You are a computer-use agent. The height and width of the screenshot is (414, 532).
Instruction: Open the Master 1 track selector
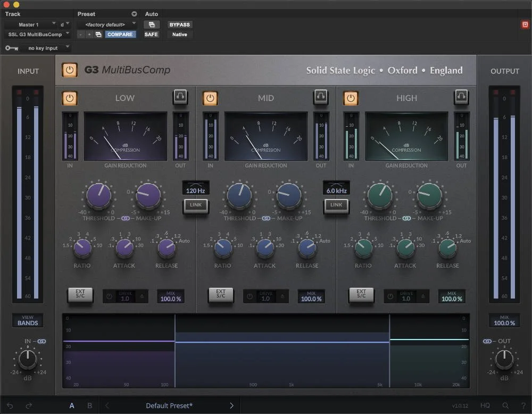[x=29, y=24]
